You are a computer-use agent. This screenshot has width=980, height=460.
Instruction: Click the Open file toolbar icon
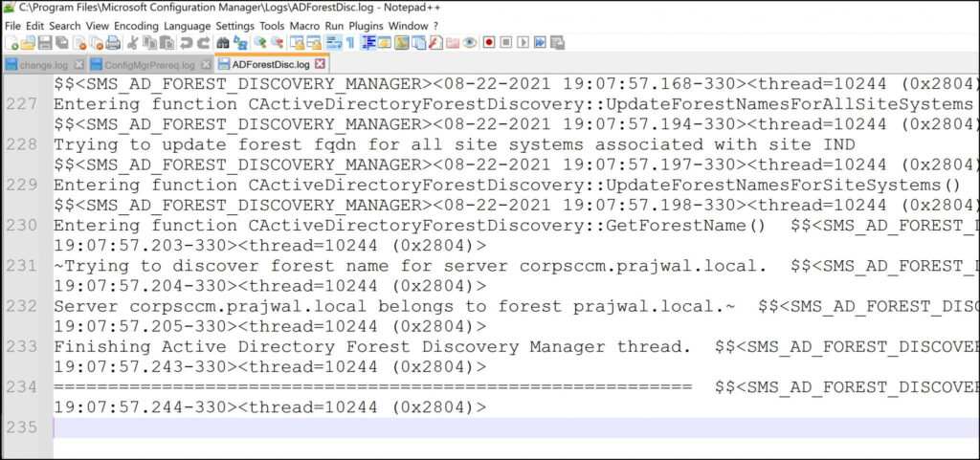point(28,43)
